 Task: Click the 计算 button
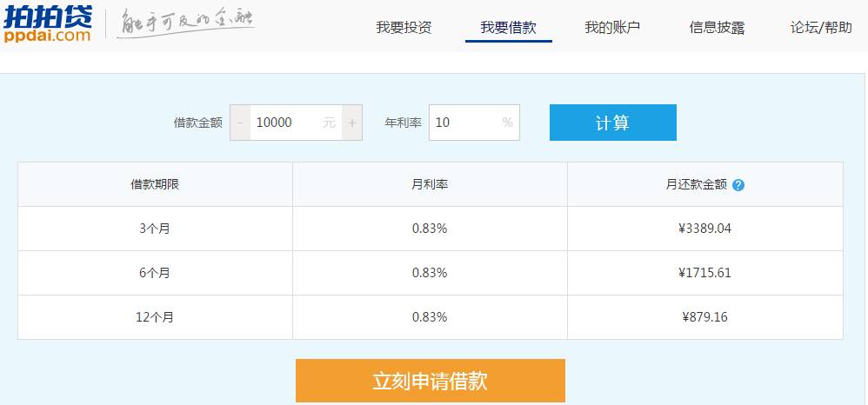point(613,123)
